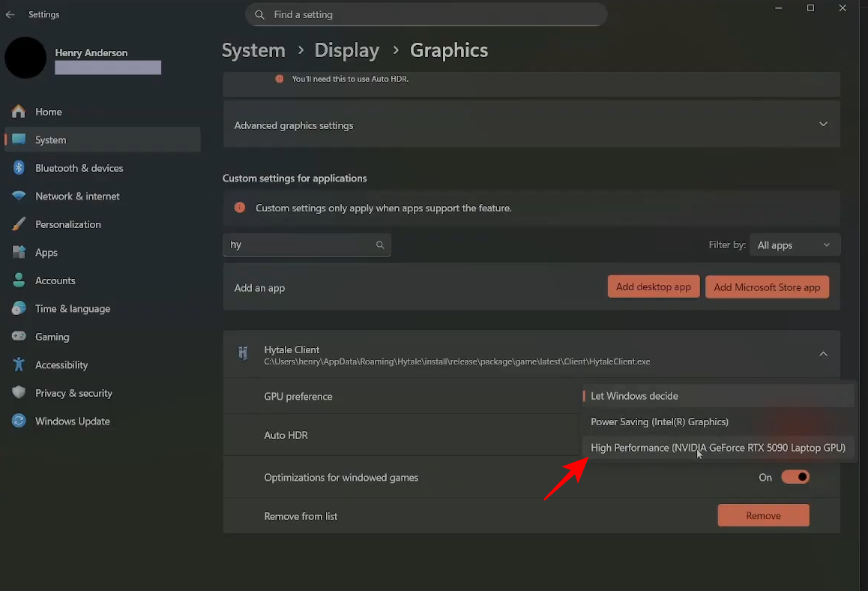868x591 pixels.
Task: Click the Home icon in sidebar
Action: coord(19,112)
